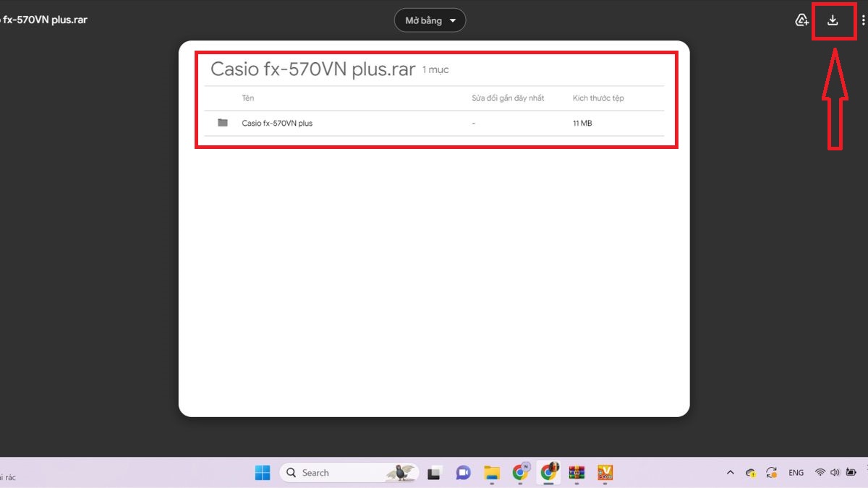Switch to the active Chrome profile window
This screenshot has width=868, height=488.
click(549, 472)
